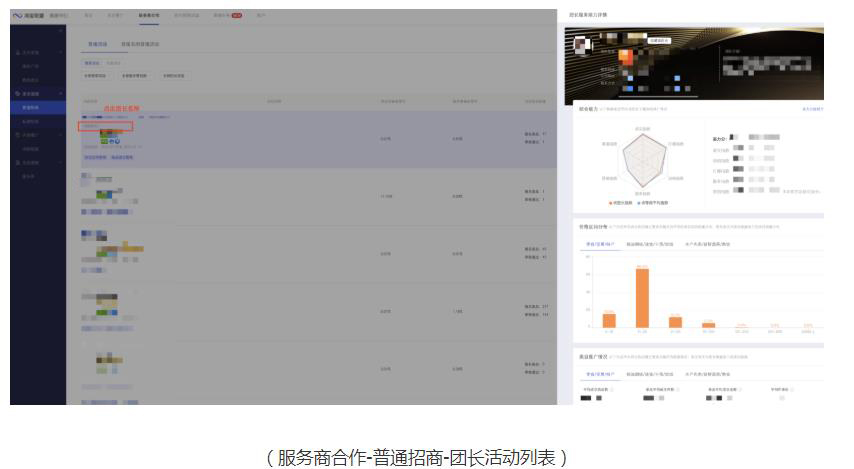
Task: Click the fourth sidebar group's icon
Action: (x=17, y=162)
